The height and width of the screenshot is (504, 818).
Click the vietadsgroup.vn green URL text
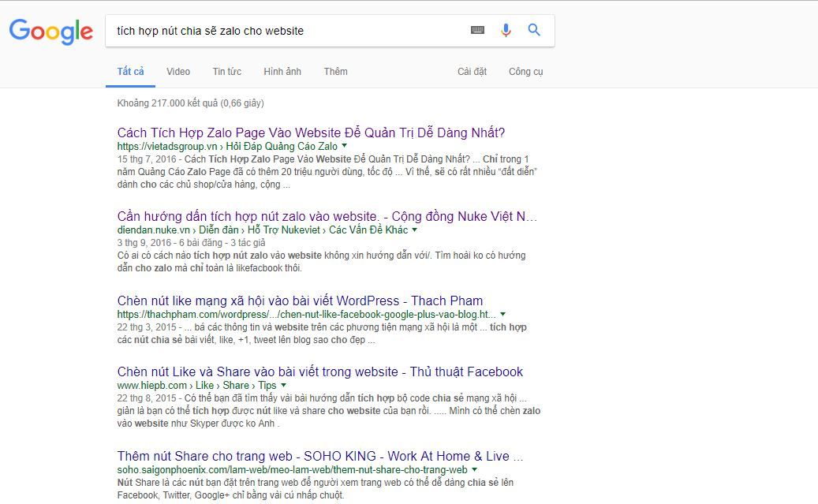(227, 146)
